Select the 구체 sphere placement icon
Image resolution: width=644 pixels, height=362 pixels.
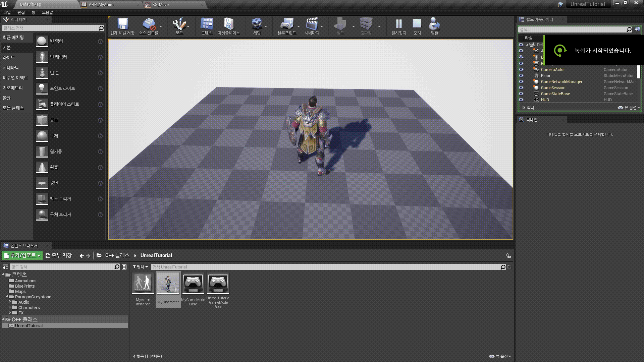pyautogui.click(x=42, y=136)
